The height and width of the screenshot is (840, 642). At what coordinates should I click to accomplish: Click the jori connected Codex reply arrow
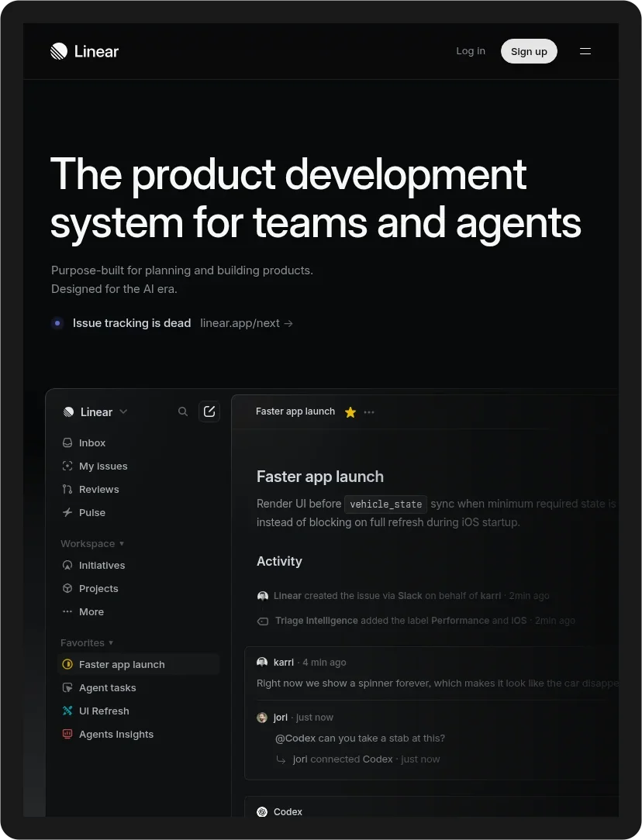(281, 759)
